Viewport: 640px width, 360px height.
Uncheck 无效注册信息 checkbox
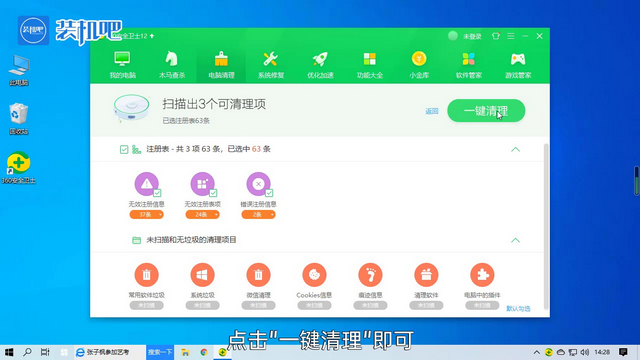pos(157,193)
